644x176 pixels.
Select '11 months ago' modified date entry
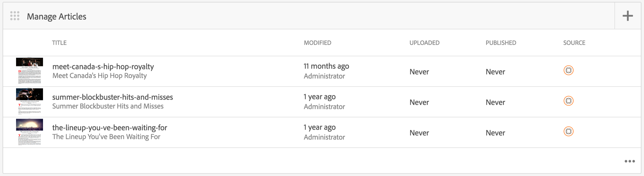coord(326,66)
